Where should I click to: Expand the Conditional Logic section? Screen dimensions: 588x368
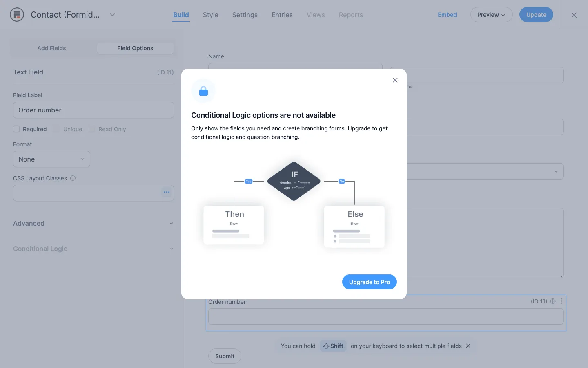(x=94, y=249)
